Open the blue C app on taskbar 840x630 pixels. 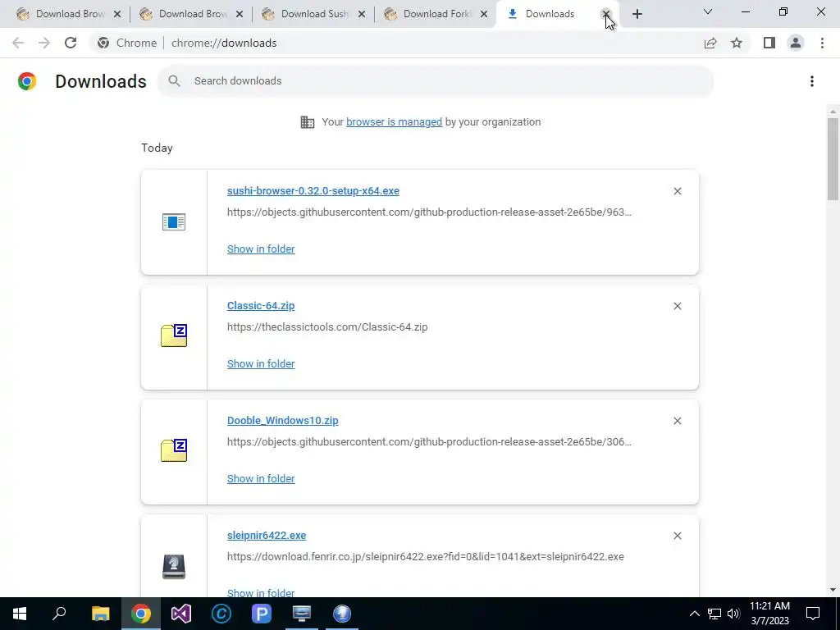click(221, 614)
